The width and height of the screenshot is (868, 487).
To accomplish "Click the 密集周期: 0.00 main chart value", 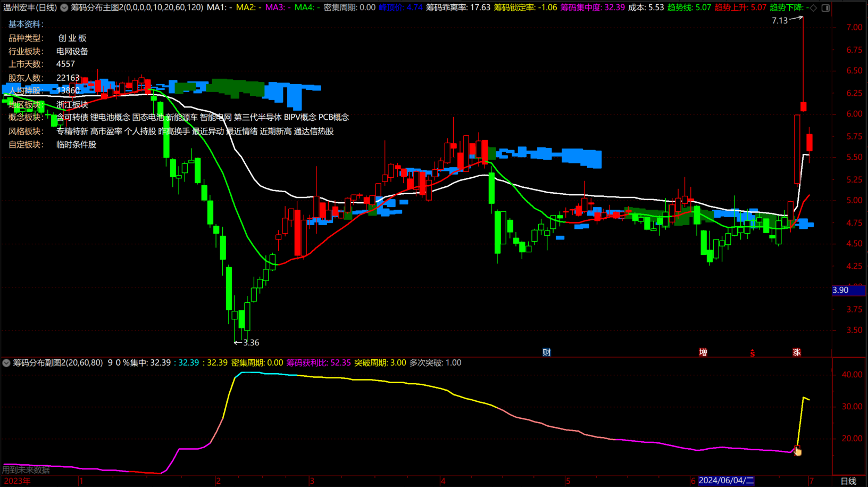I will point(349,7).
